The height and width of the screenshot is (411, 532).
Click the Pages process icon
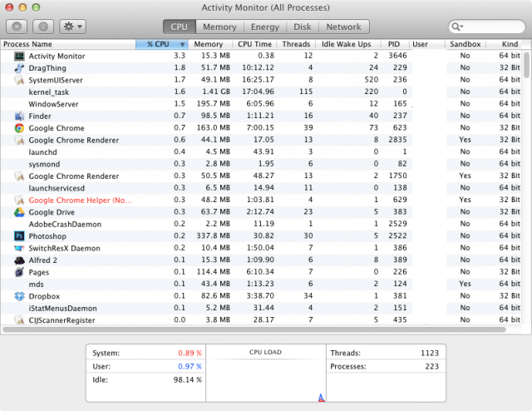[x=19, y=272]
